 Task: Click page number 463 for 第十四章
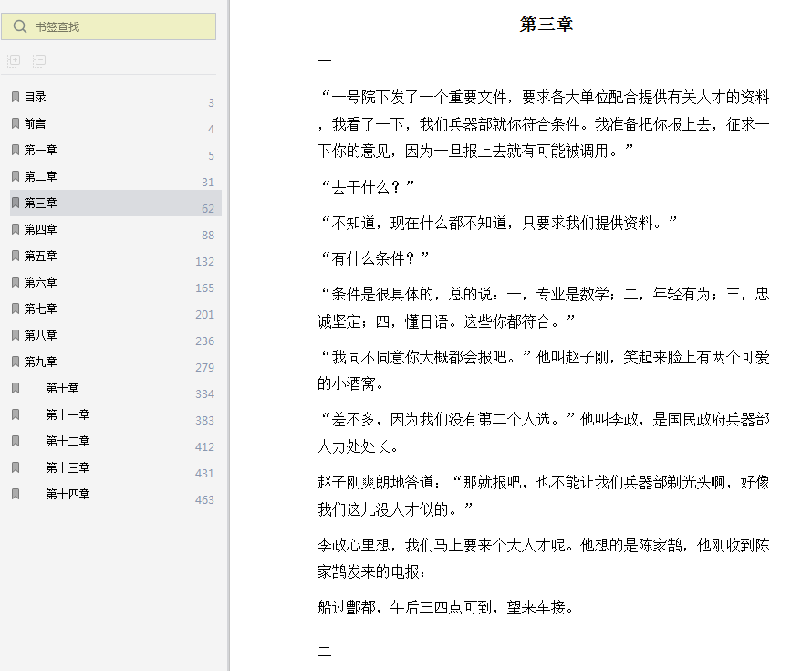pyautogui.click(x=204, y=499)
